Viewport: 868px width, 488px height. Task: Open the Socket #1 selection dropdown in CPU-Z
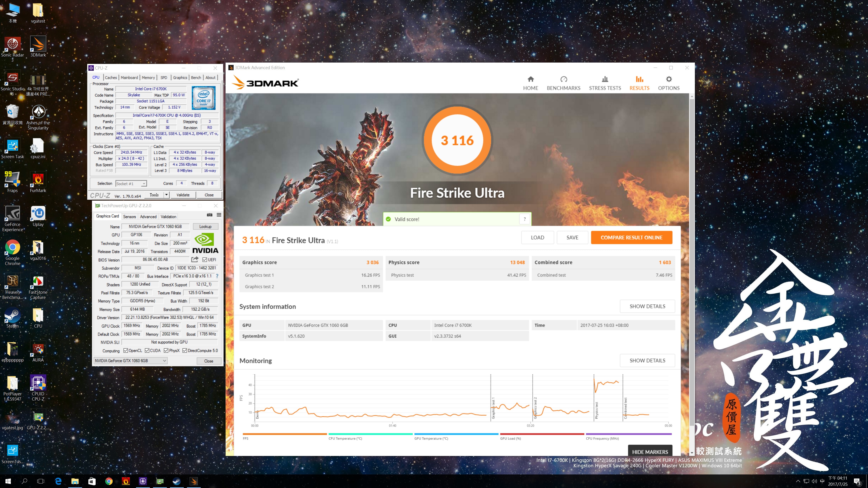(x=131, y=183)
